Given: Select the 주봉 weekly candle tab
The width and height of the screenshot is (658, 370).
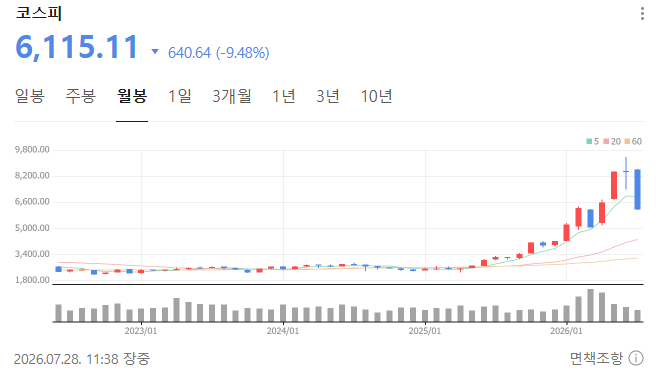Looking at the screenshot, I should (x=81, y=96).
